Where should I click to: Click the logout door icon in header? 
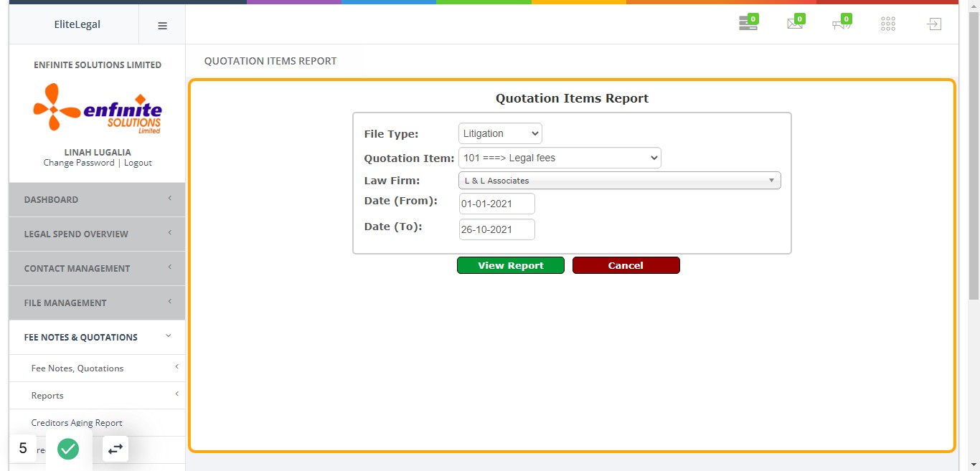point(933,24)
